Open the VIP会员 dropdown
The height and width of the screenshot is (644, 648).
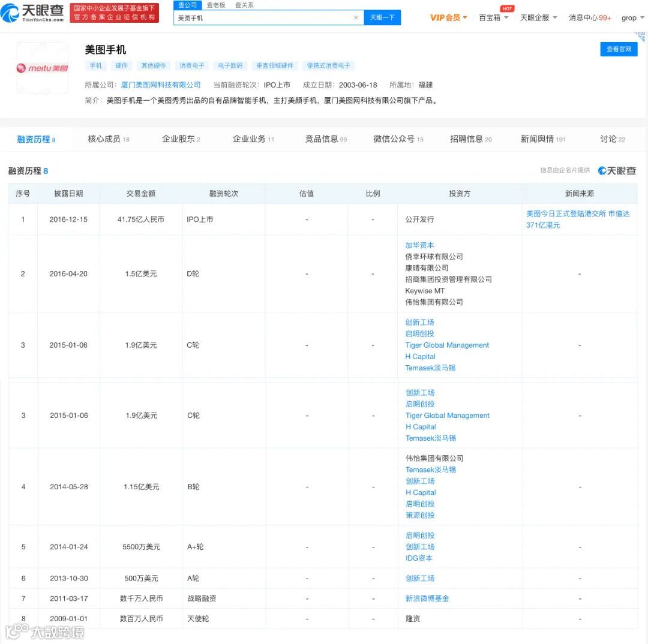point(448,18)
